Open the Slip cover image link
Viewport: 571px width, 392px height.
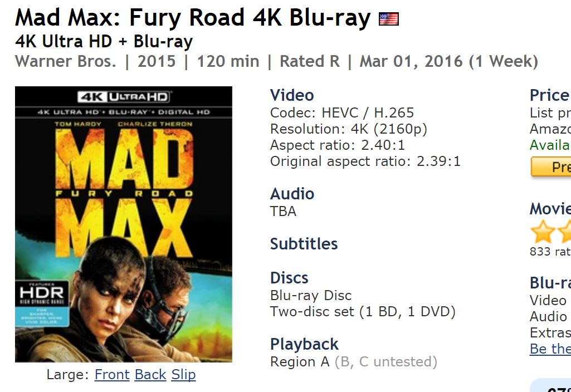point(183,375)
